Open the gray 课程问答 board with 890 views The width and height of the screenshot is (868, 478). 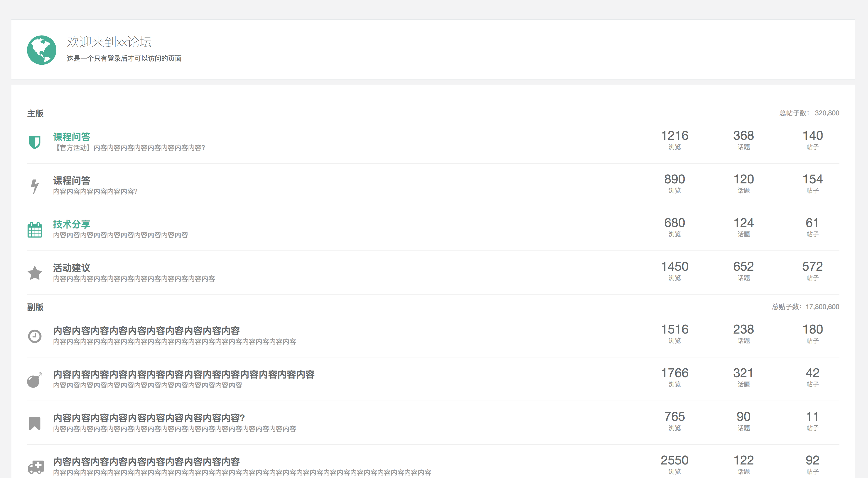[x=72, y=180]
